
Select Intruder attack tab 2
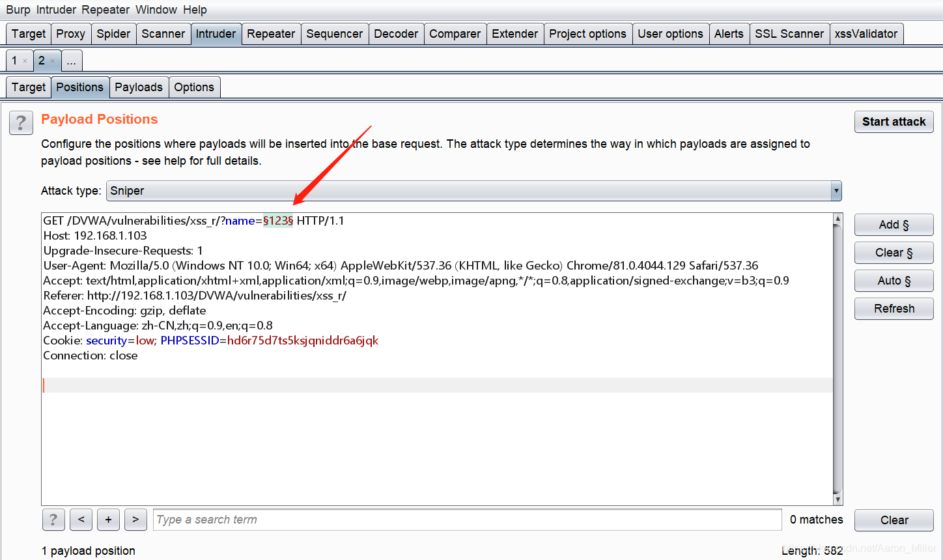coord(42,61)
